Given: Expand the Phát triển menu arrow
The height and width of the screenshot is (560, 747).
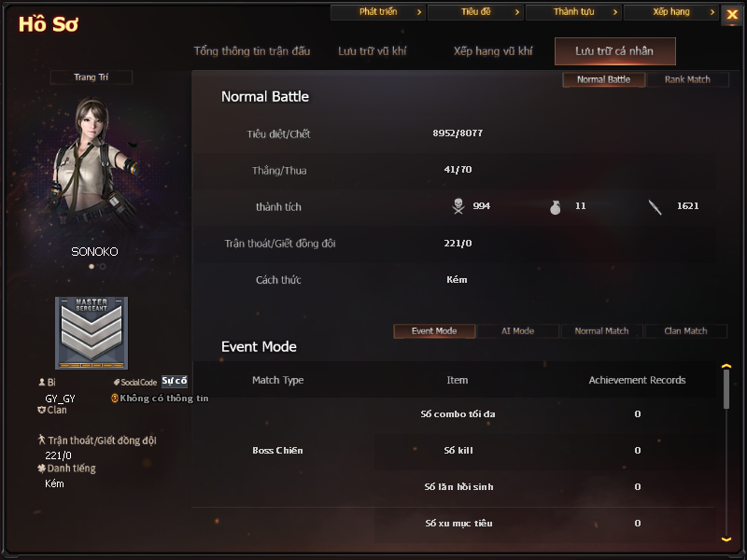Looking at the screenshot, I should pos(418,12).
